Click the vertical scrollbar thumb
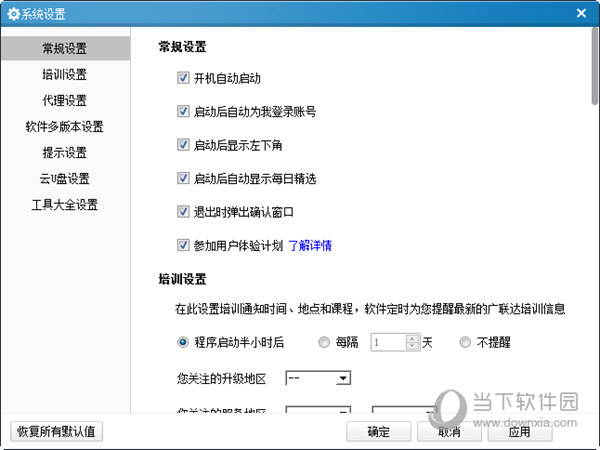This screenshot has height=450, width=600. (595, 66)
